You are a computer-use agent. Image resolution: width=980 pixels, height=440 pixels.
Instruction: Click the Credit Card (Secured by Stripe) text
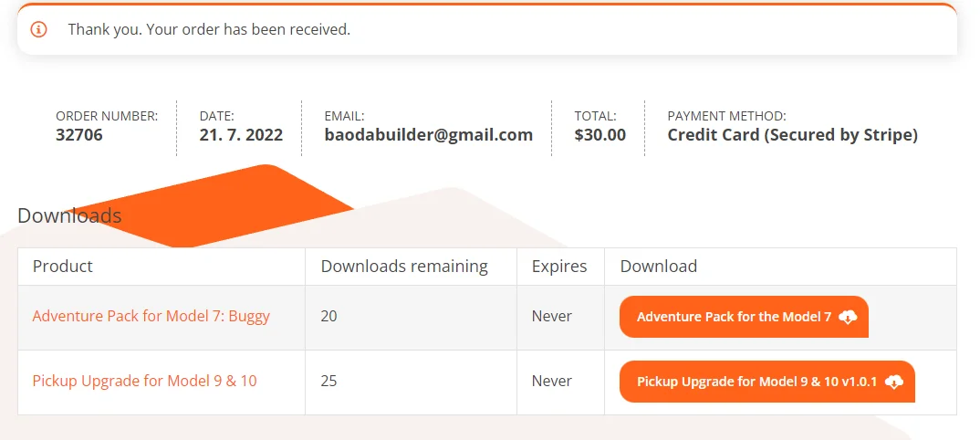point(792,135)
